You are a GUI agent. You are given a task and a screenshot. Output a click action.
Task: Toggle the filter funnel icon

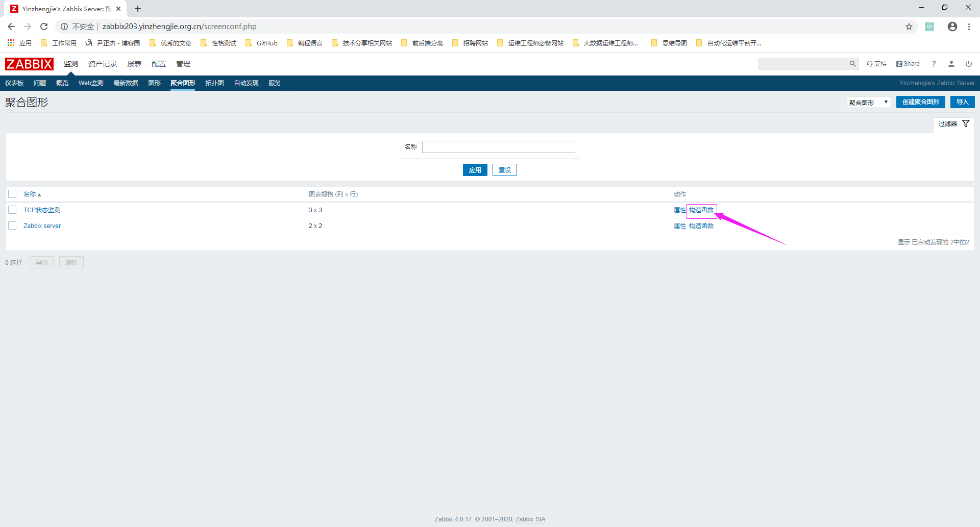[966, 123]
